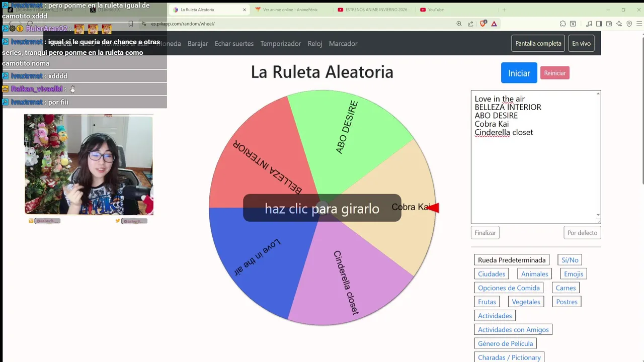Select the Charadas / Pictionary preset
644x362 pixels.
click(x=509, y=357)
